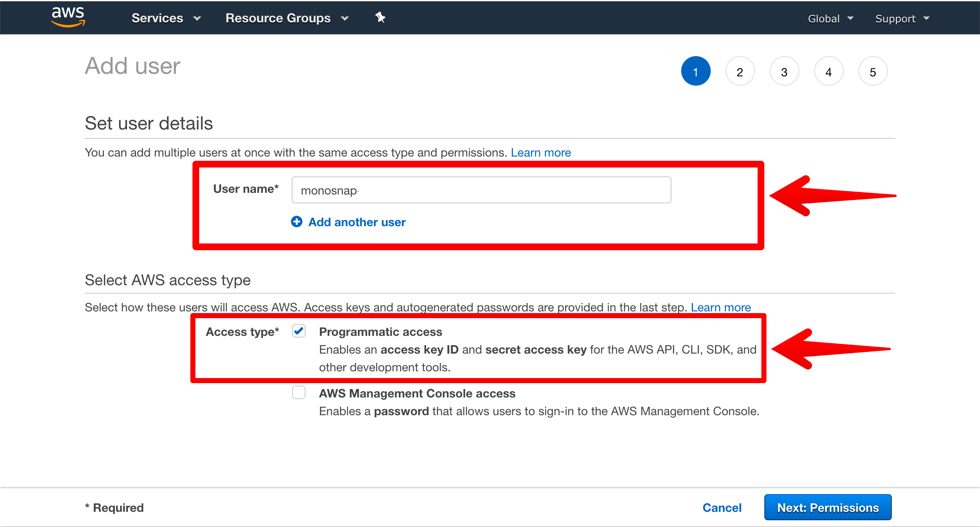
Task: Click the AWS logo home icon
Action: point(68,17)
